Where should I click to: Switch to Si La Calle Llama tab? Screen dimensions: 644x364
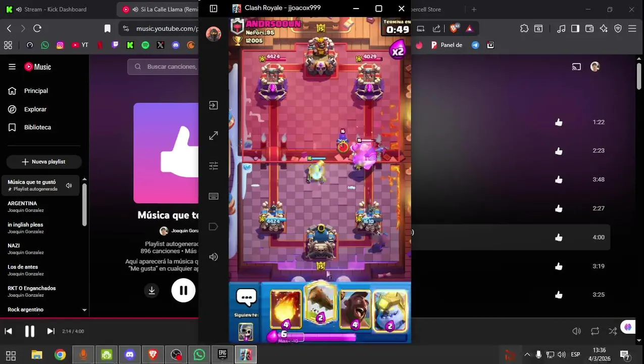coord(158,9)
